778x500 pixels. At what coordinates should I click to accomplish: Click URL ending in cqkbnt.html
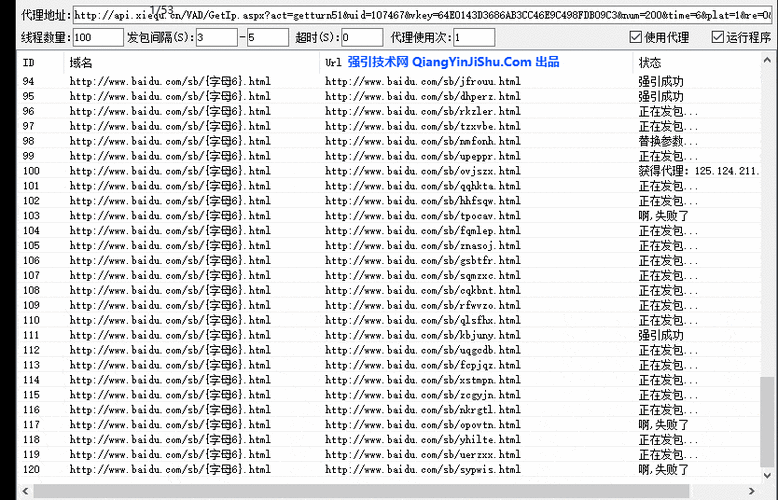pyautogui.click(x=423, y=290)
